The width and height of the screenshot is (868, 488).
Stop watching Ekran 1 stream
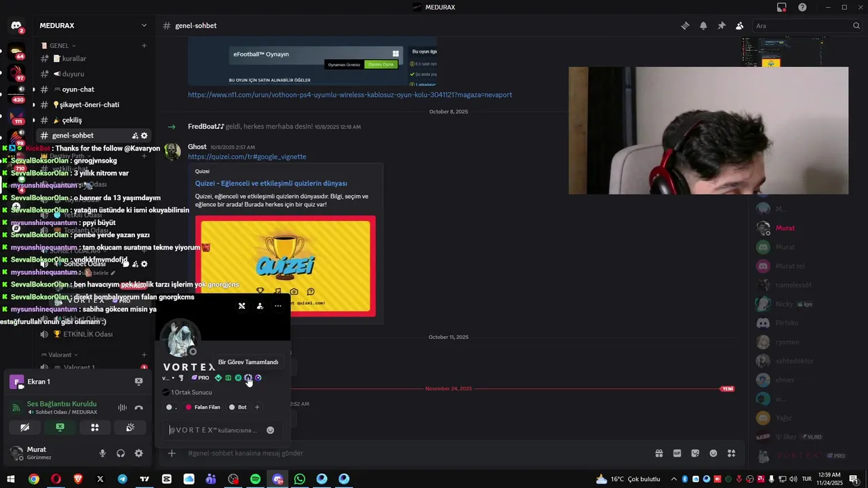point(138,382)
